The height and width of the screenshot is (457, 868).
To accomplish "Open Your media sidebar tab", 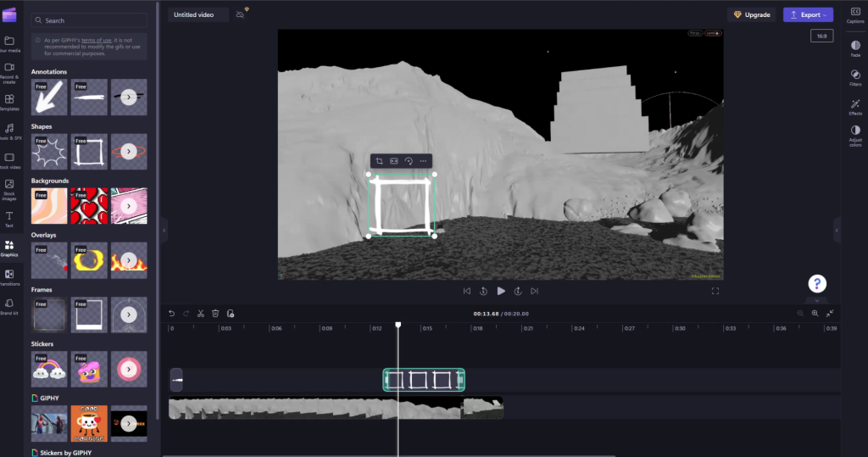I will [9, 44].
